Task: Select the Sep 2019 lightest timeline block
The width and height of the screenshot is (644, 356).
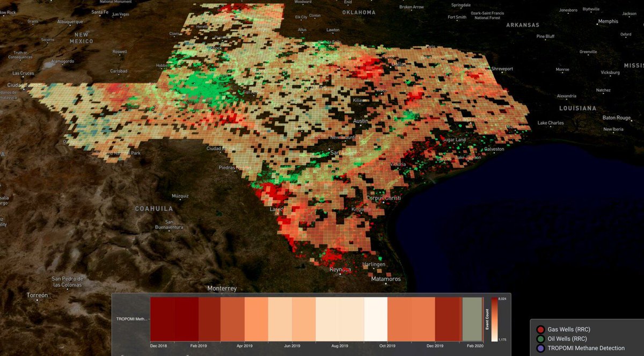Action: [376, 319]
